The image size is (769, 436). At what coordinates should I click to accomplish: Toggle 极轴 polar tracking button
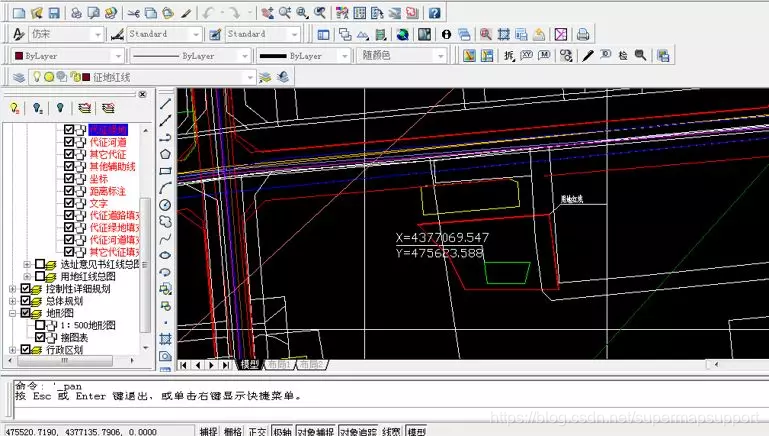(282, 431)
